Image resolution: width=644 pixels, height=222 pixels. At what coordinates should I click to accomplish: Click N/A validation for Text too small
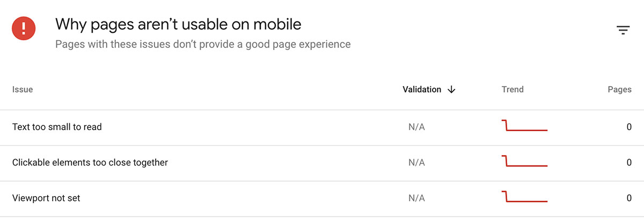(x=416, y=127)
